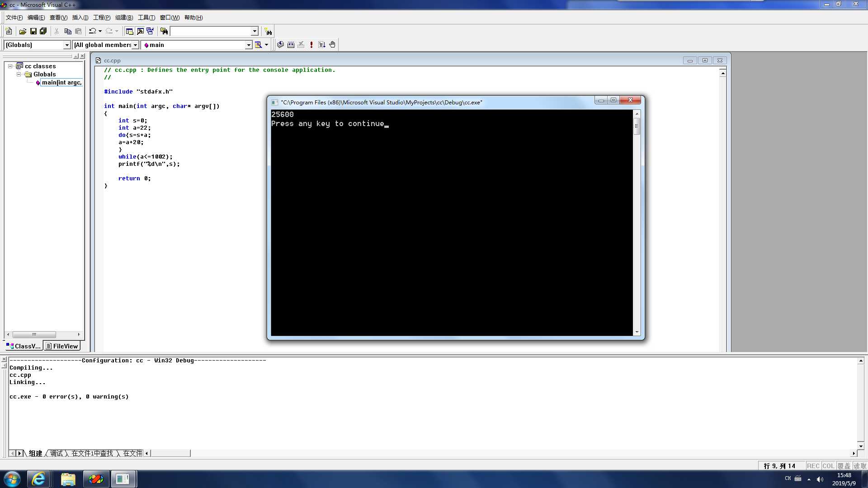Open File Explorer from taskbar
The width and height of the screenshot is (868, 488).
[x=68, y=479]
